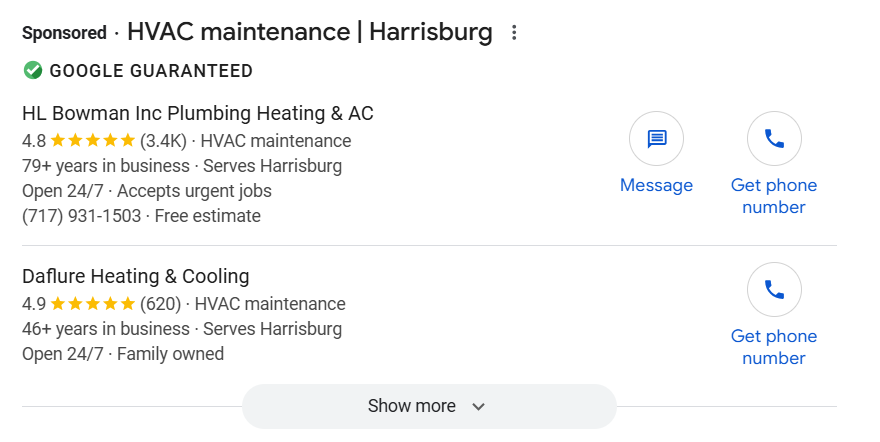Open HL Bowman Inc Plumbing Heating & AC
Image resolution: width=880 pixels, height=442 pixels.
tap(197, 113)
